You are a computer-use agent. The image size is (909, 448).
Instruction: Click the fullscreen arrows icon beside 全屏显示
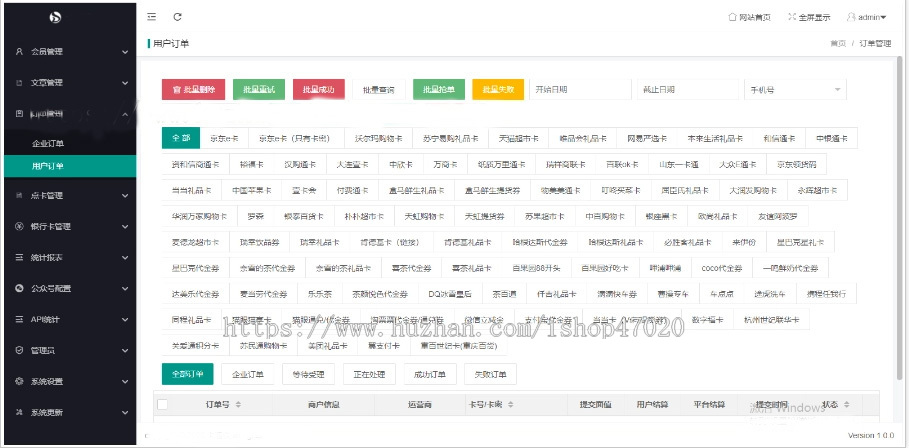tap(792, 17)
